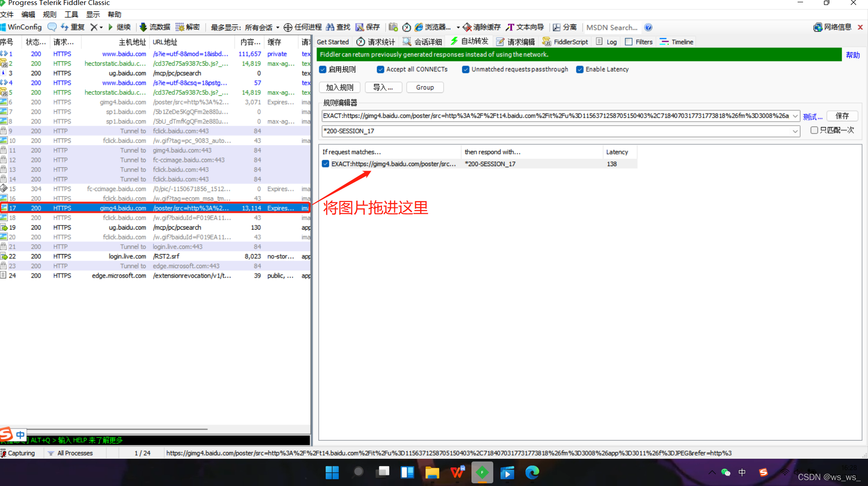The height and width of the screenshot is (486, 868).
Task: Select session 22 login.live.com row
Action: 155,256
